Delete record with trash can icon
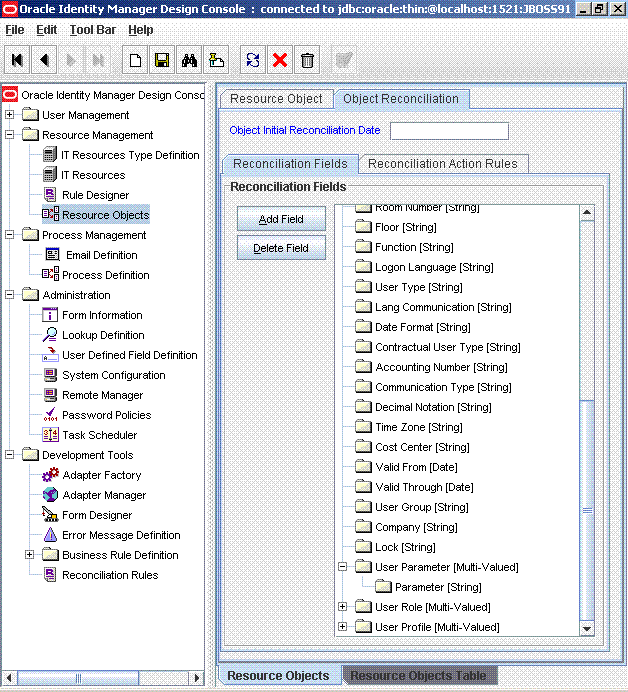The height and width of the screenshot is (692, 628). click(307, 60)
